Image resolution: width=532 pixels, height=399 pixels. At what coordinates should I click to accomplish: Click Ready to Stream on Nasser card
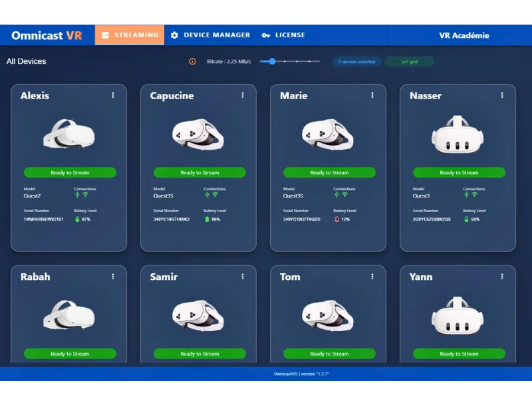coord(459,172)
